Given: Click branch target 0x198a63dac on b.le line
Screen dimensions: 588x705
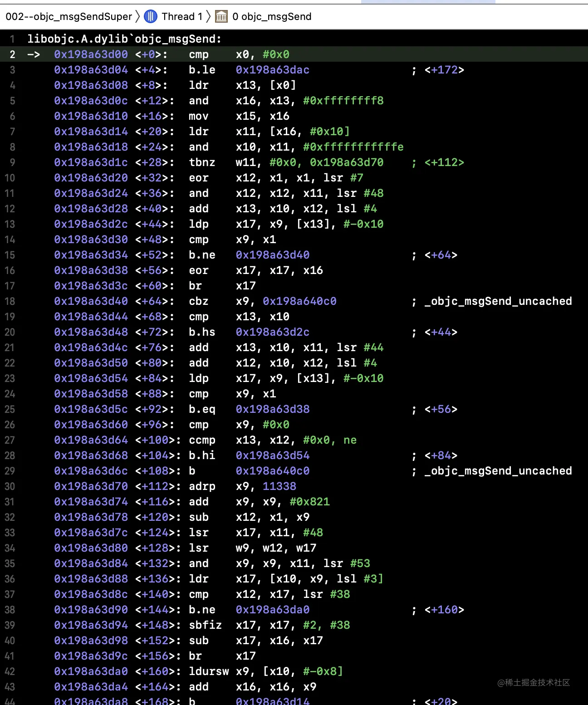Looking at the screenshot, I should pyautogui.click(x=273, y=70).
